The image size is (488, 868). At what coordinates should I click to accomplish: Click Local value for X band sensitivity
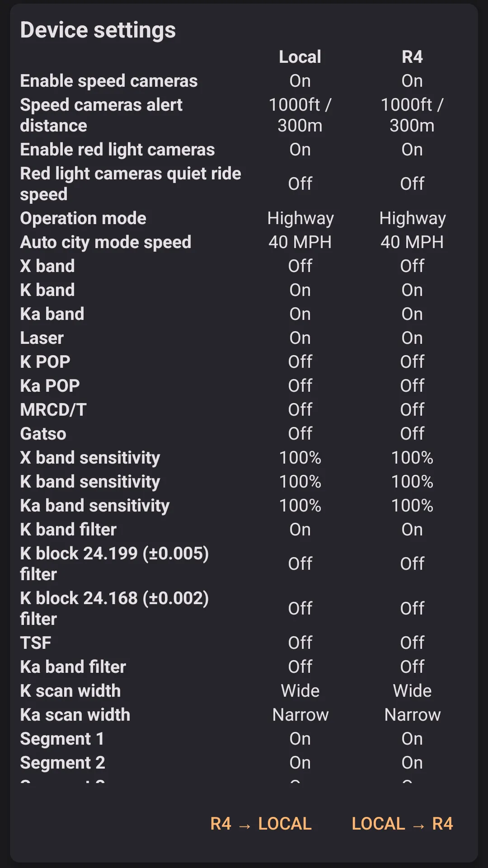300,458
